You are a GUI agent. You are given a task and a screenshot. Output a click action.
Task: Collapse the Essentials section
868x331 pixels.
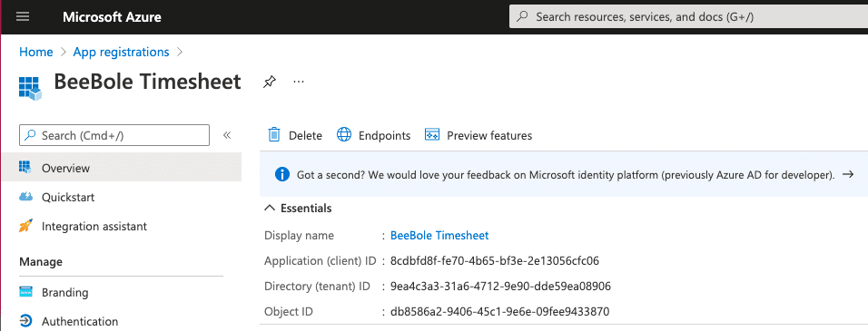pos(299,209)
